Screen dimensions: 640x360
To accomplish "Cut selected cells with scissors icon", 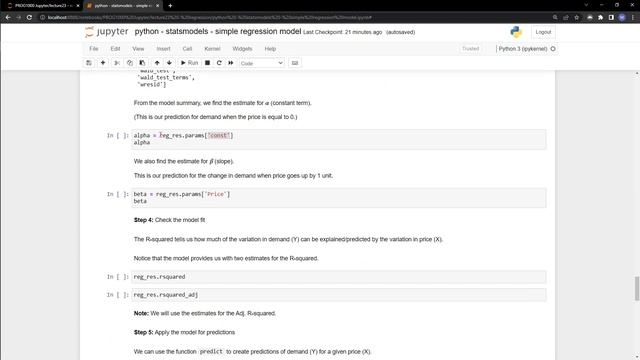I will click(117, 63).
